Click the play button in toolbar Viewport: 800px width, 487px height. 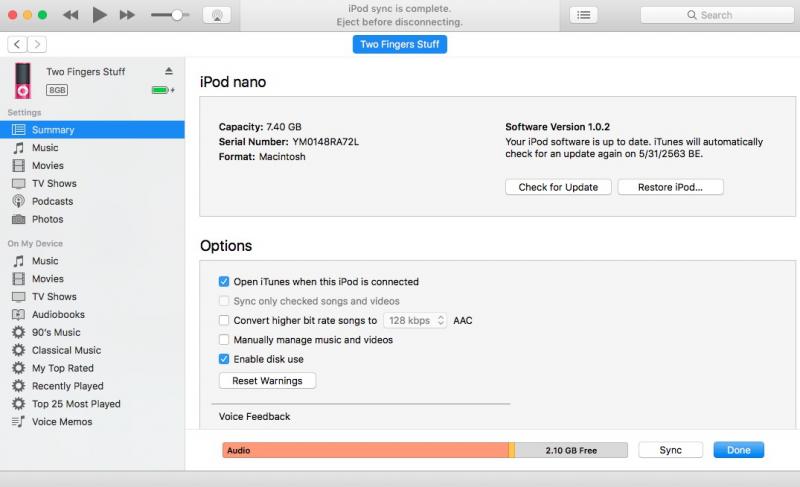tap(99, 15)
